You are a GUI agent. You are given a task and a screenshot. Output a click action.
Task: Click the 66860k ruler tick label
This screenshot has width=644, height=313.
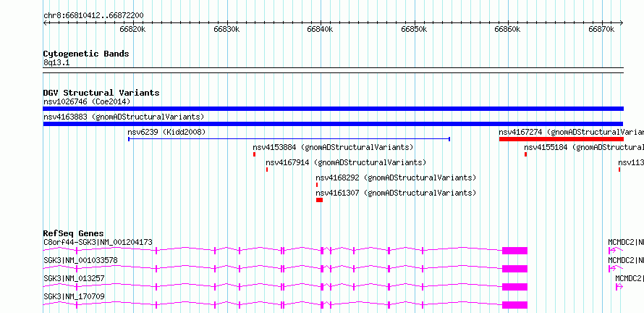(508, 29)
